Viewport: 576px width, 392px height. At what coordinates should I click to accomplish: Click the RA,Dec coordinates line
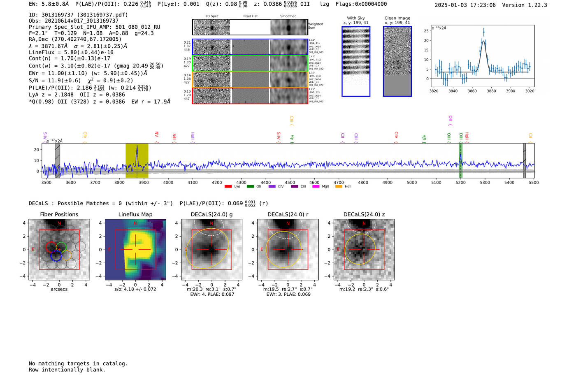(x=75, y=39)
